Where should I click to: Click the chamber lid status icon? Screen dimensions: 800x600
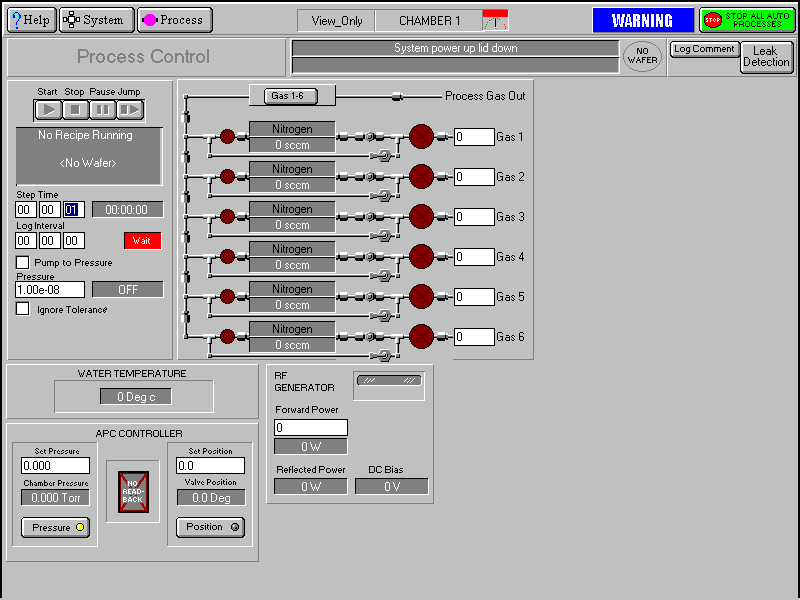tap(495, 20)
